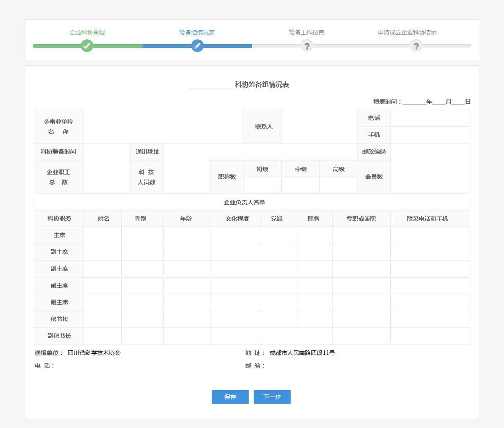Click the blue pencil step icon

pyautogui.click(x=197, y=46)
